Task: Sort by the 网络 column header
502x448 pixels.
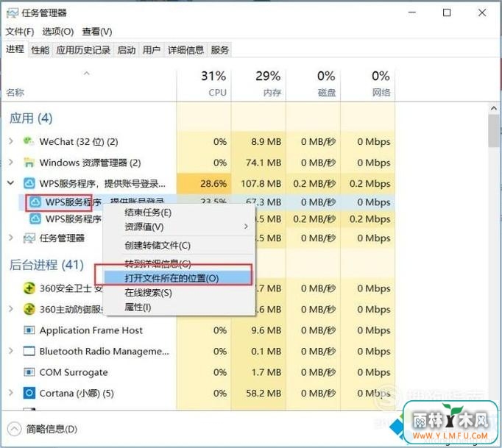Action: pyautogui.click(x=368, y=84)
